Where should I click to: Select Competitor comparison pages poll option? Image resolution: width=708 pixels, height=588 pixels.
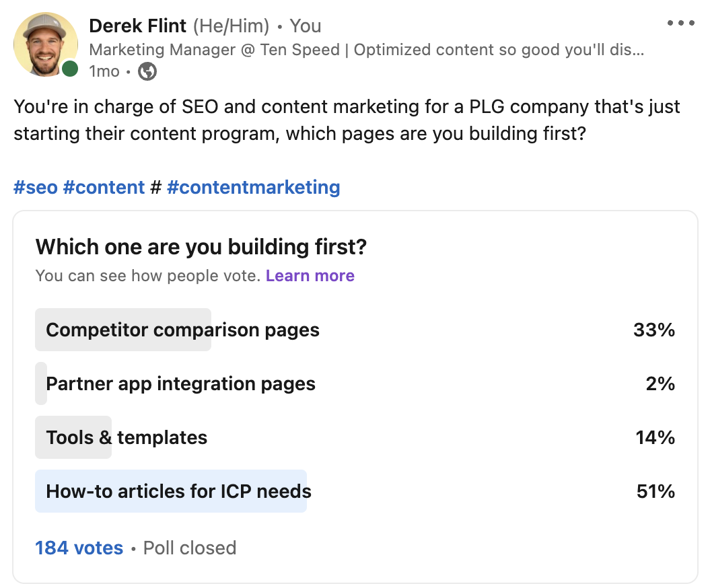182,330
